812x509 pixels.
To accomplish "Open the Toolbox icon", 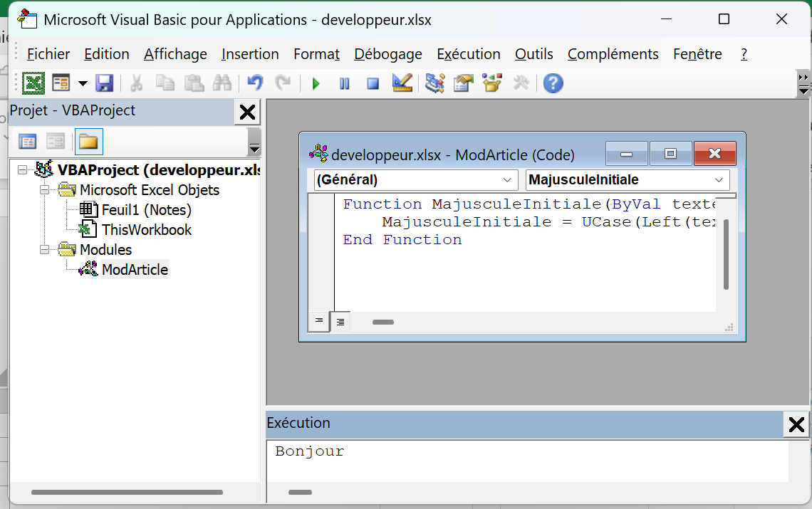I will point(521,83).
